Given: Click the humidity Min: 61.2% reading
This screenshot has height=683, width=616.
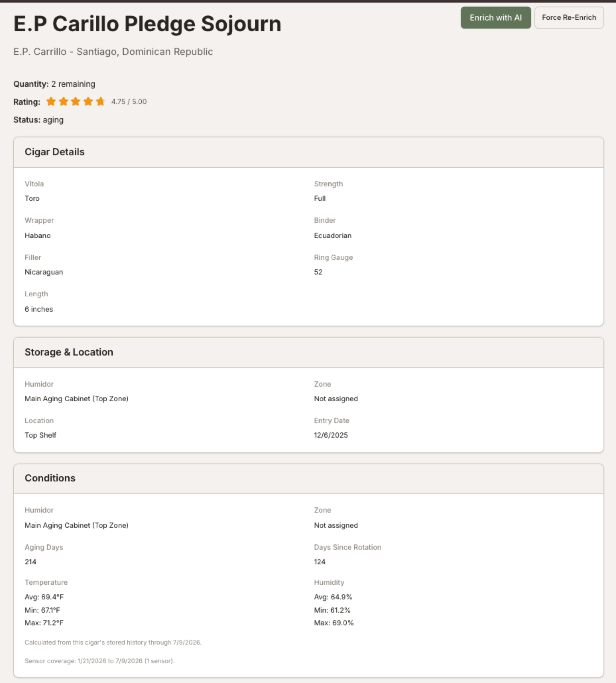Looking at the screenshot, I should (332, 610).
